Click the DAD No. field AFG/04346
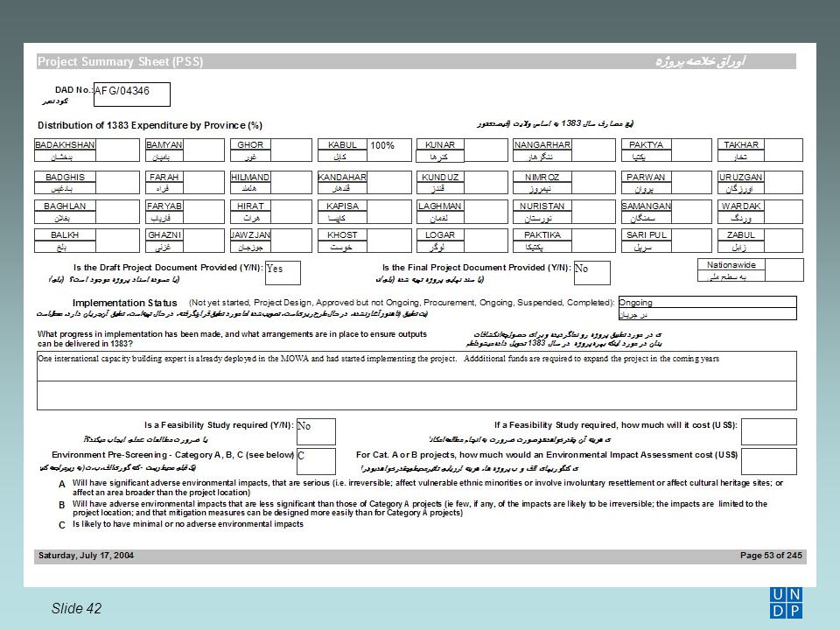This screenshot has width=840, height=630. point(132,94)
